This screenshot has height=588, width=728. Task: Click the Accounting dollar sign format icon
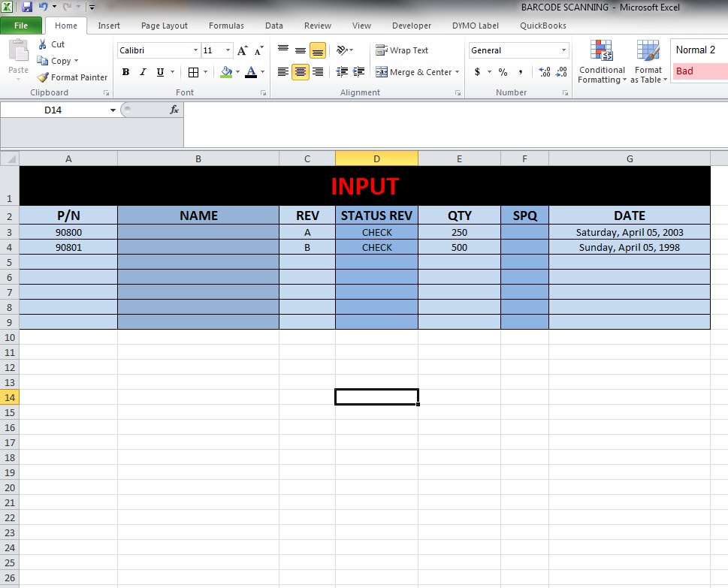477,72
